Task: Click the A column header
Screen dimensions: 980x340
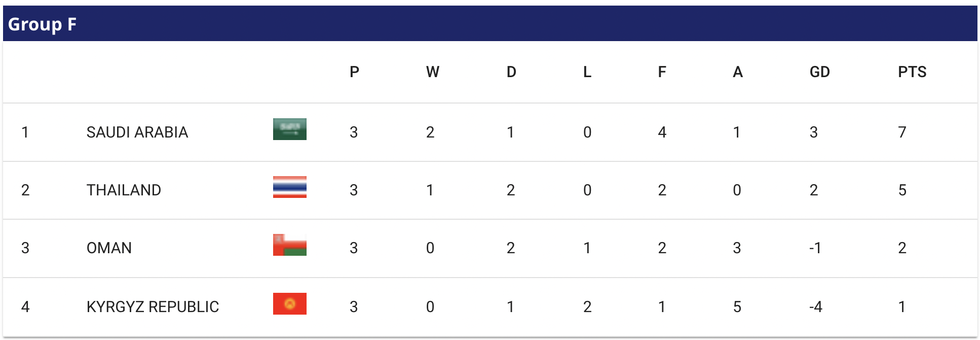Action: (x=738, y=72)
